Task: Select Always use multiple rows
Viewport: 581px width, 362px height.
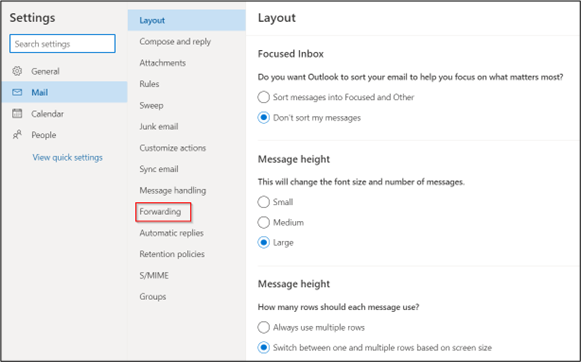Action: 263,327
